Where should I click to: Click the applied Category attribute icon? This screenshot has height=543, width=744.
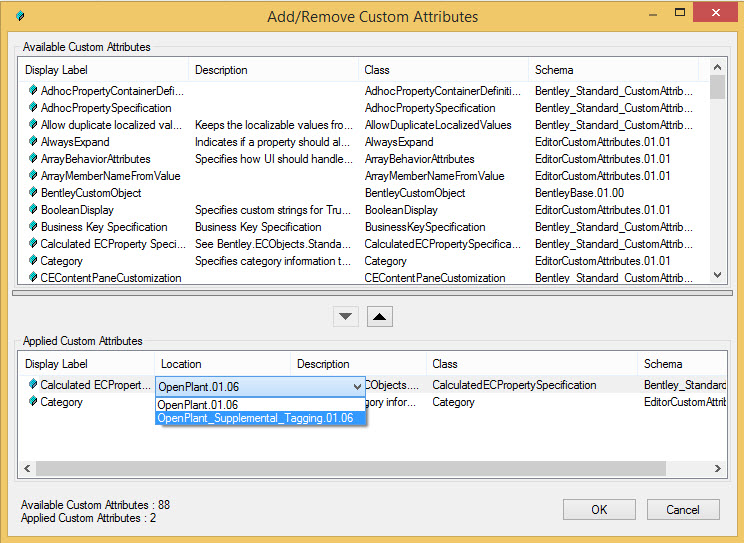click(x=32, y=402)
